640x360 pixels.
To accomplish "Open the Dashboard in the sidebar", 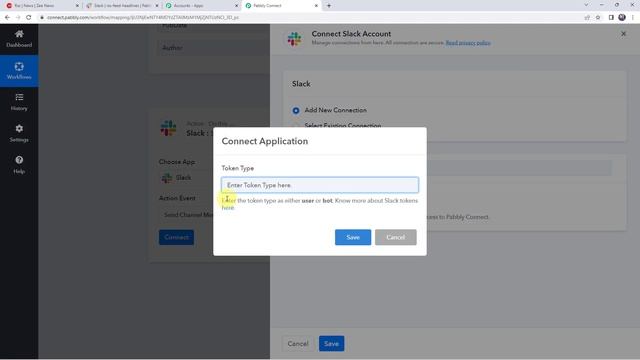I will [x=19, y=39].
